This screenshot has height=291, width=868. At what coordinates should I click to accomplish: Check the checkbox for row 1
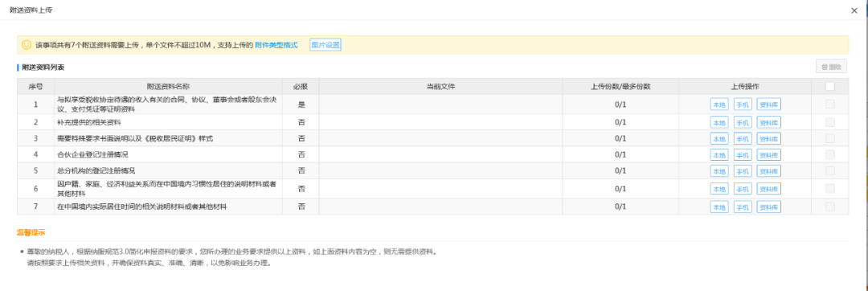829,104
